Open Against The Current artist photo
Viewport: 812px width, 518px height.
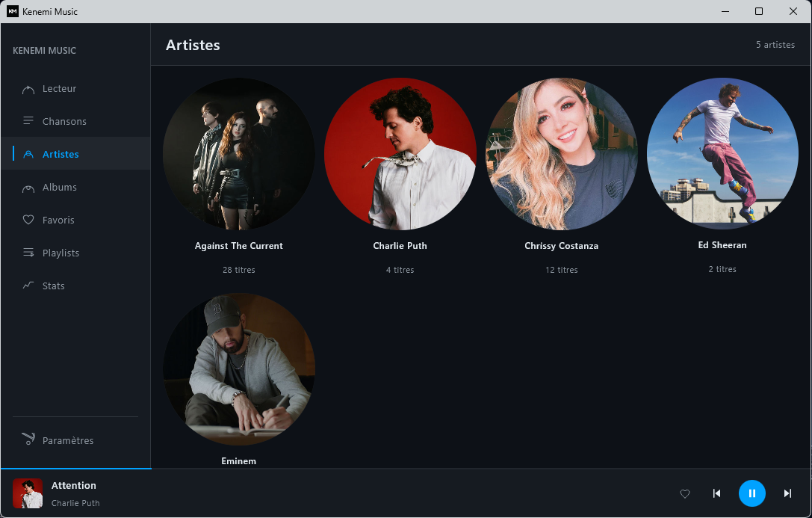(x=239, y=154)
